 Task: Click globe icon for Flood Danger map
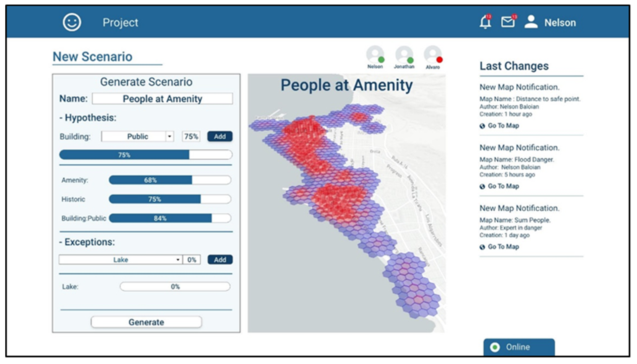tap(482, 186)
